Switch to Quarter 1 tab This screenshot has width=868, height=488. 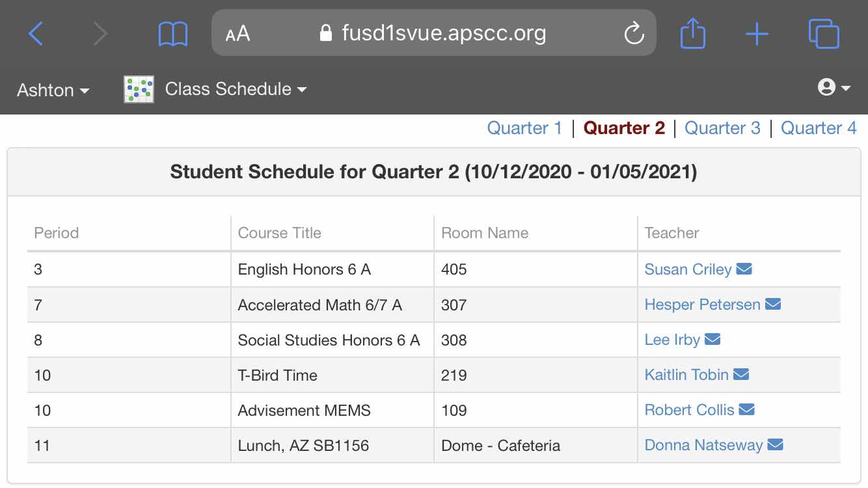pyautogui.click(x=524, y=128)
